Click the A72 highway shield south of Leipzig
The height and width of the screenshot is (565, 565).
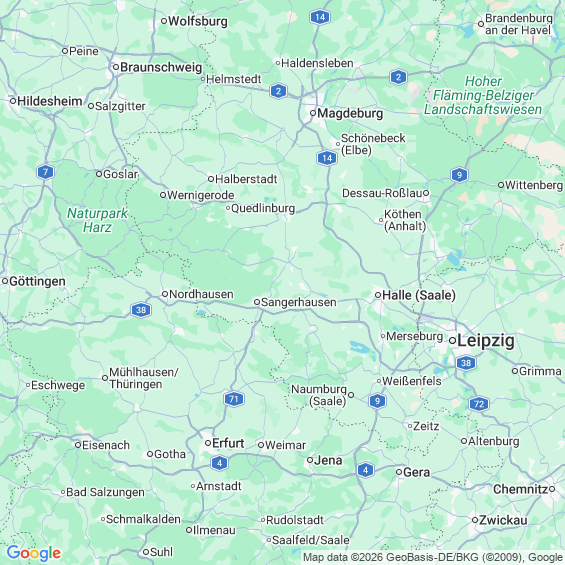479,404
